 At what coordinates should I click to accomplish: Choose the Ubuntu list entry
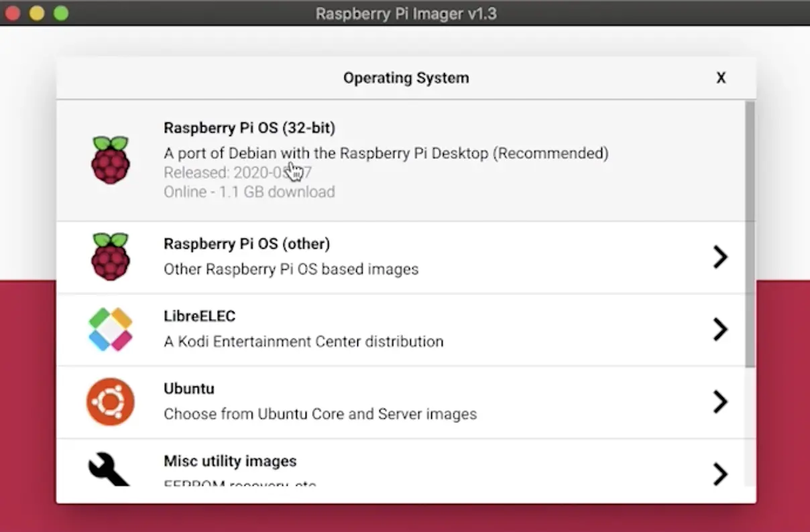tap(335, 401)
